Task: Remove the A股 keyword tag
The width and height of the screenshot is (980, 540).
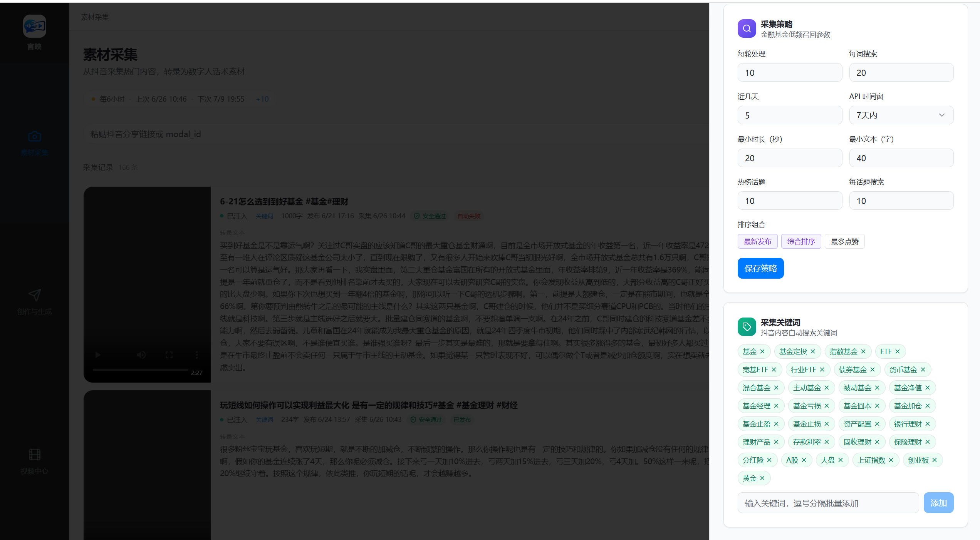Action: click(x=804, y=460)
